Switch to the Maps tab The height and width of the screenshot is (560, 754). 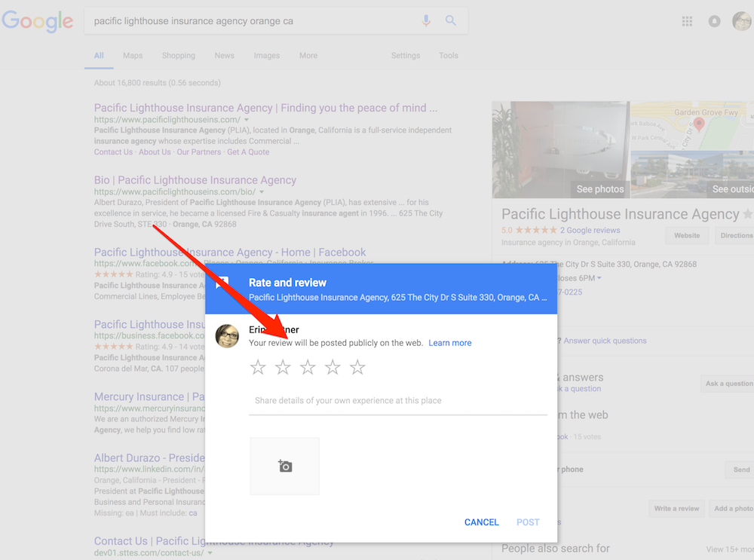pyautogui.click(x=133, y=56)
